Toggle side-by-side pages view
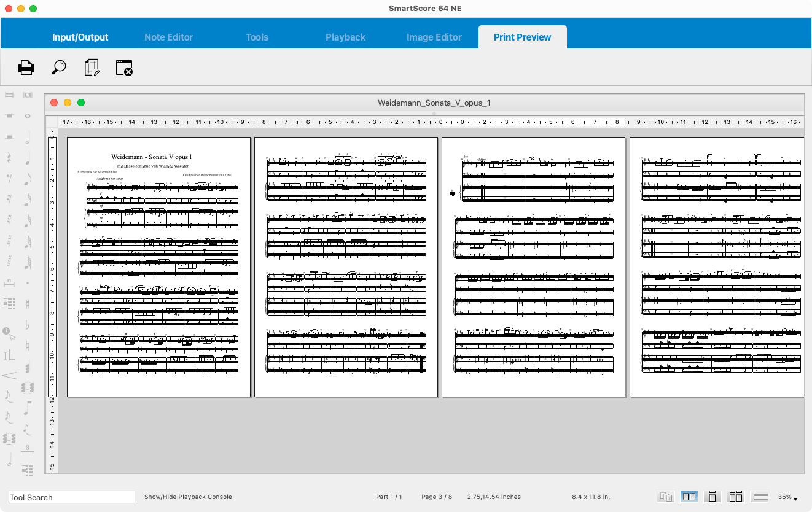Screen dimensions: 812x512 pos(689,497)
